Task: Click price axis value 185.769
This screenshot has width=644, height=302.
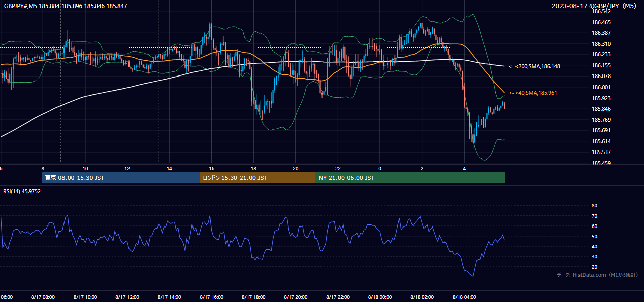Action: [x=601, y=120]
